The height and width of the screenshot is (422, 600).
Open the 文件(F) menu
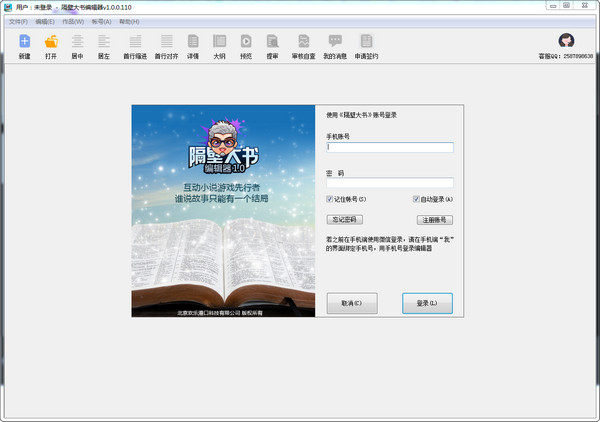coord(18,22)
